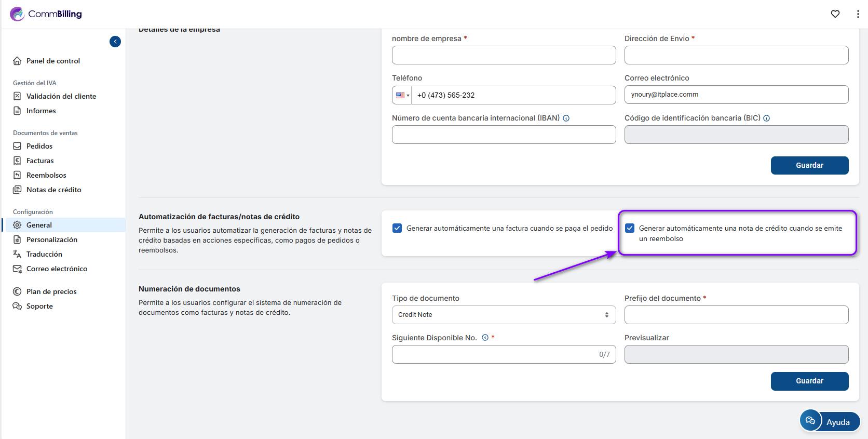Click the Panel de control home icon
Image resolution: width=868 pixels, height=439 pixels.
pyautogui.click(x=17, y=61)
